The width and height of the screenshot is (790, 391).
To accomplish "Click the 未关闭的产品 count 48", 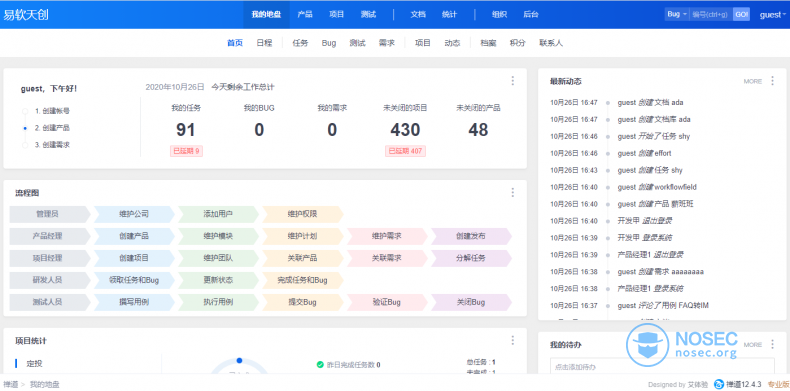I will [x=478, y=130].
